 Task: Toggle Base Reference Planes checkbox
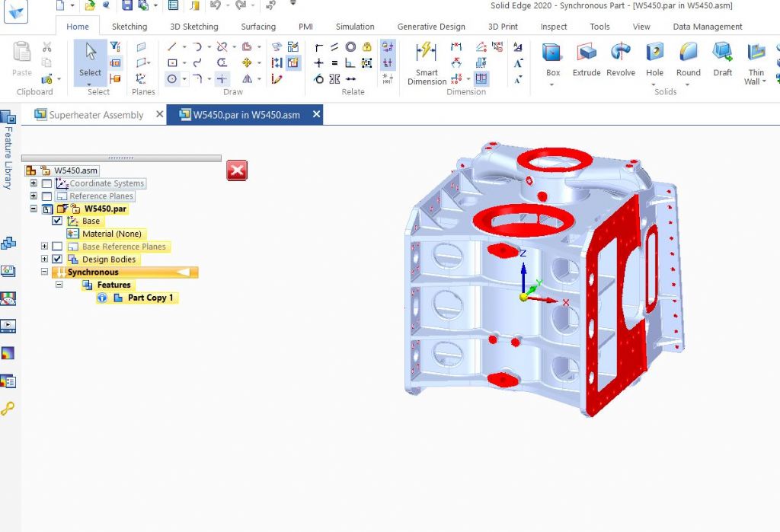pyautogui.click(x=57, y=247)
